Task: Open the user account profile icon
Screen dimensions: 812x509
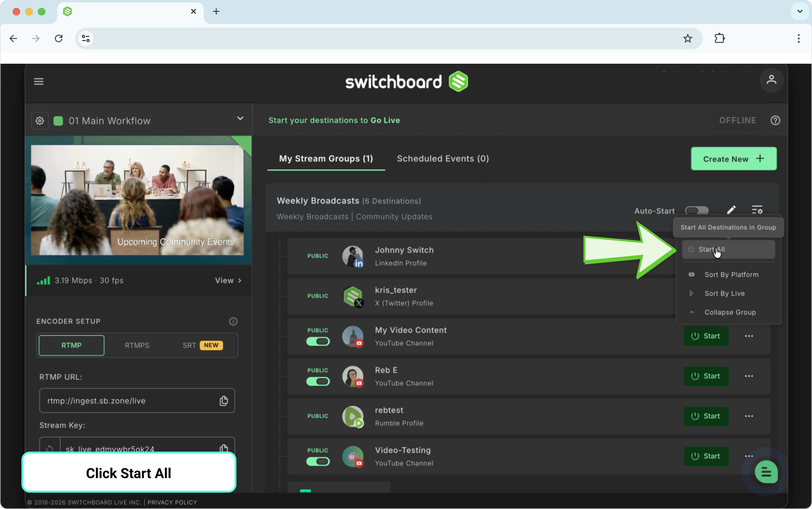Action: (771, 80)
